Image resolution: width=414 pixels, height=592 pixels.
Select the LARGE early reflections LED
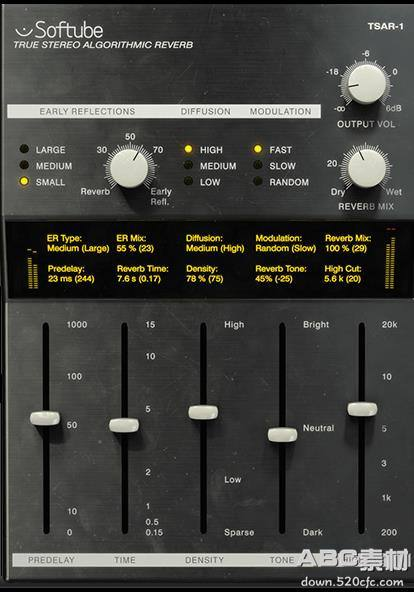pos(24,149)
